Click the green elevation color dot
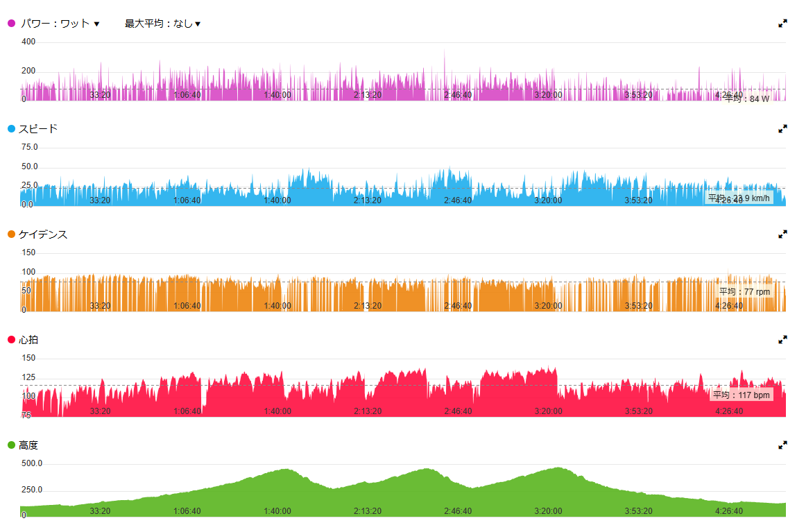This screenshot has width=788, height=532. click(12, 445)
